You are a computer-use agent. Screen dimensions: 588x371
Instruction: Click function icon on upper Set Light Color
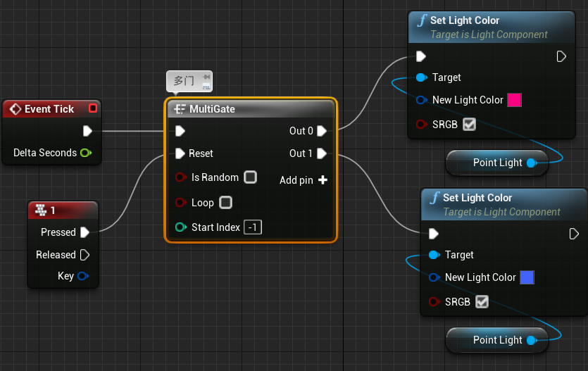coord(423,20)
